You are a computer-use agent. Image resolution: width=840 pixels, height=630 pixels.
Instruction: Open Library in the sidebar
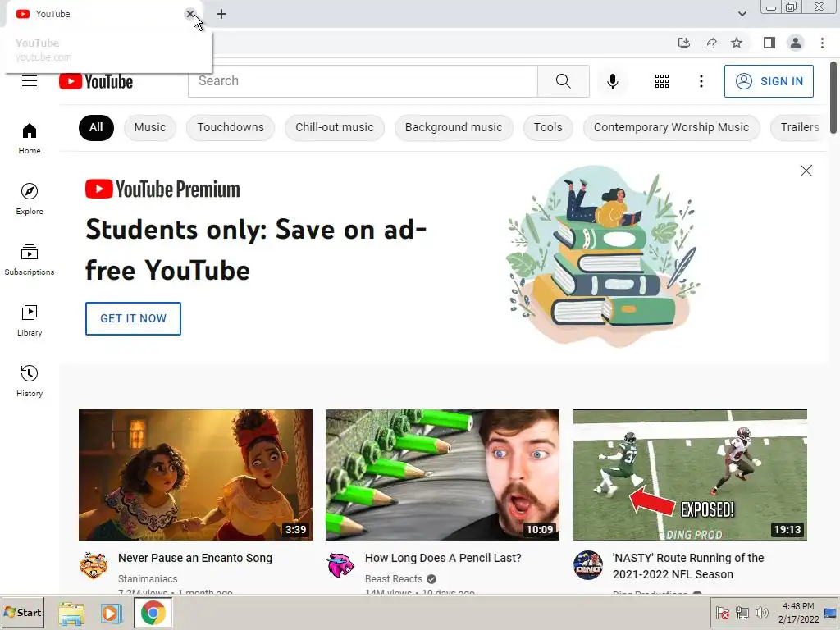30,320
